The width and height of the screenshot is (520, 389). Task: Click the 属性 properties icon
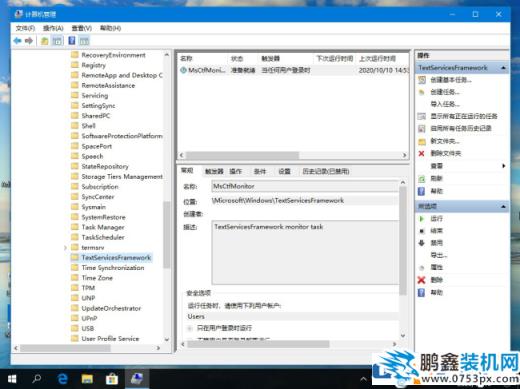coord(422,267)
